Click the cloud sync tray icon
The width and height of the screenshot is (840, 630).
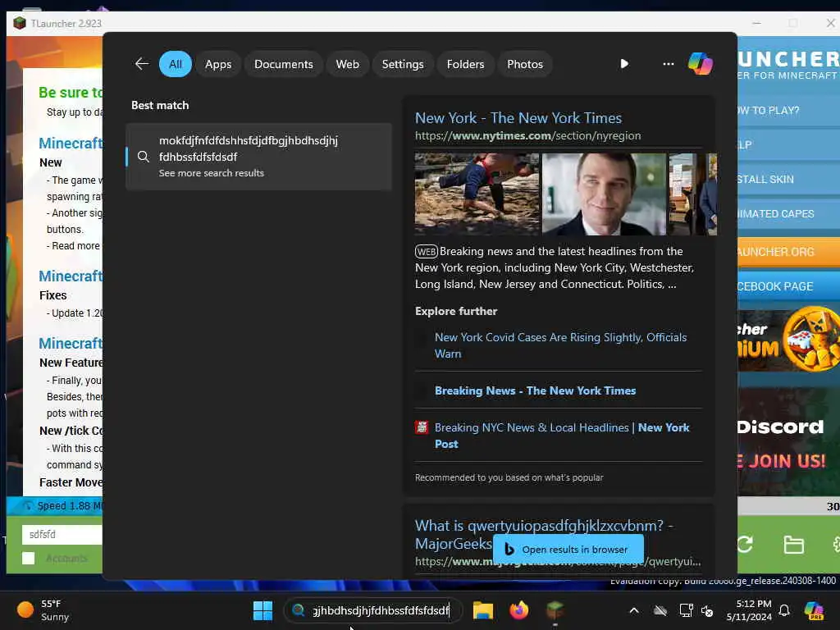click(x=660, y=610)
